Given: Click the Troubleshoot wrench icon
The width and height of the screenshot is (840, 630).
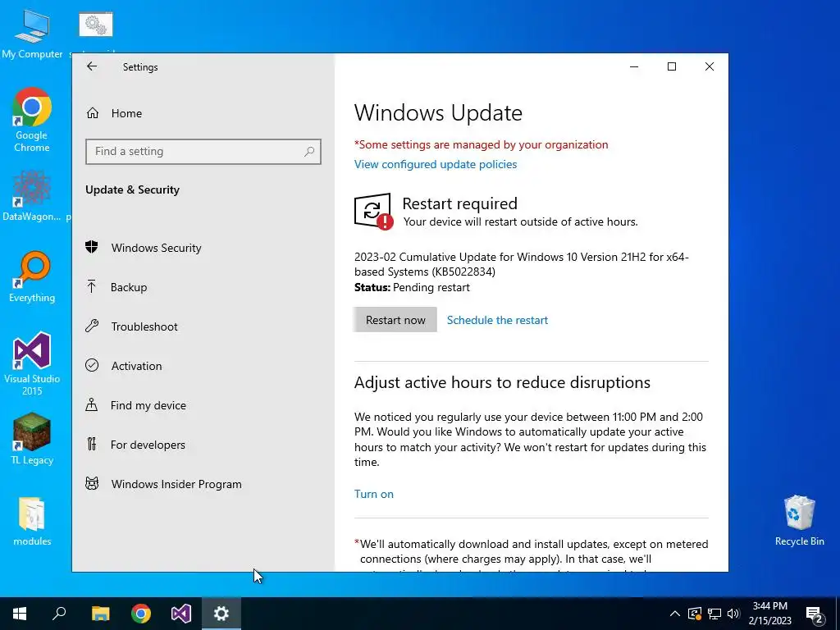Looking at the screenshot, I should coord(92,326).
